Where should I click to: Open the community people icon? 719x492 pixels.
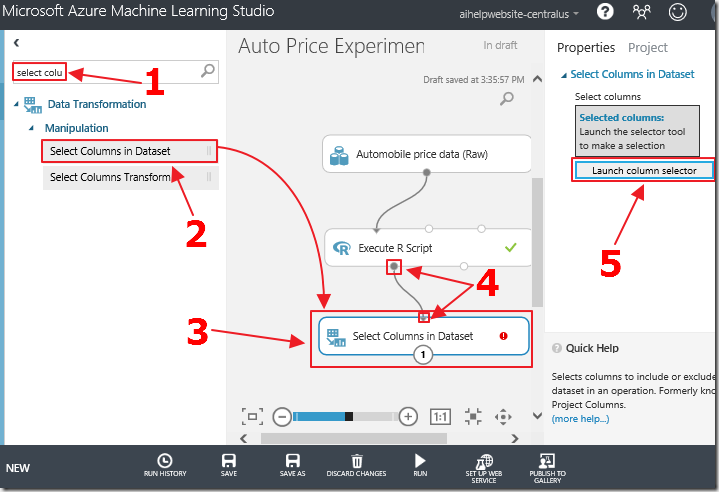pyautogui.click(x=642, y=11)
